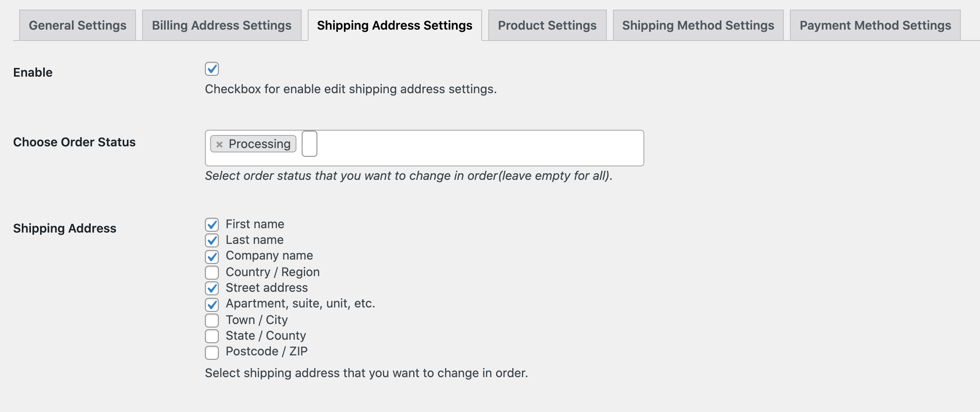Image resolution: width=980 pixels, height=412 pixels.
Task: Check the Town / City checkbox
Action: click(x=212, y=320)
